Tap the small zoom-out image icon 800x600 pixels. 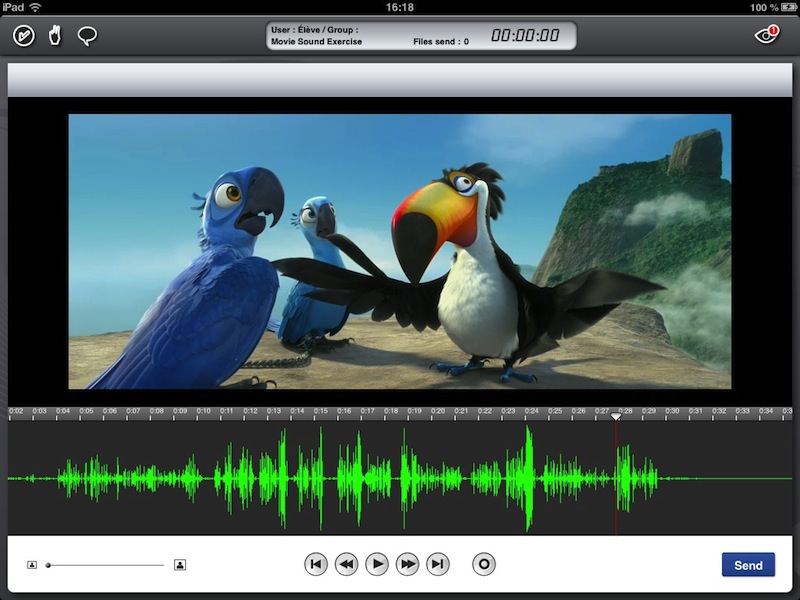click(32, 565)
